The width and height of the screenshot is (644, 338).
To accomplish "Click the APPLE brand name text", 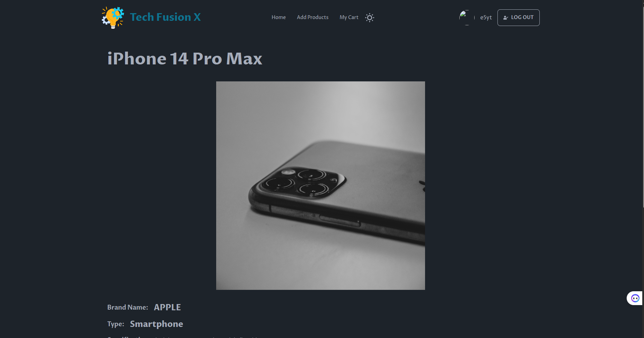I will point(167,307).
